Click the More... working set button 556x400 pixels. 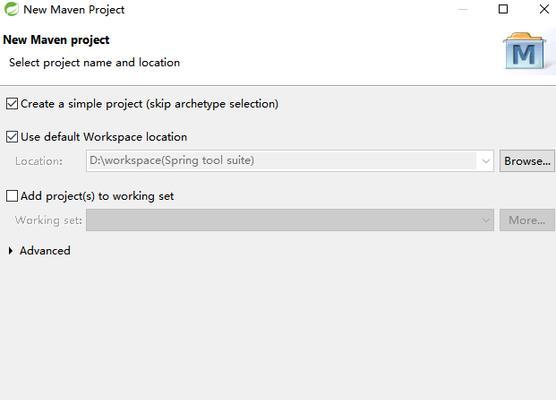pyautogui.click(x=527, y=220)
